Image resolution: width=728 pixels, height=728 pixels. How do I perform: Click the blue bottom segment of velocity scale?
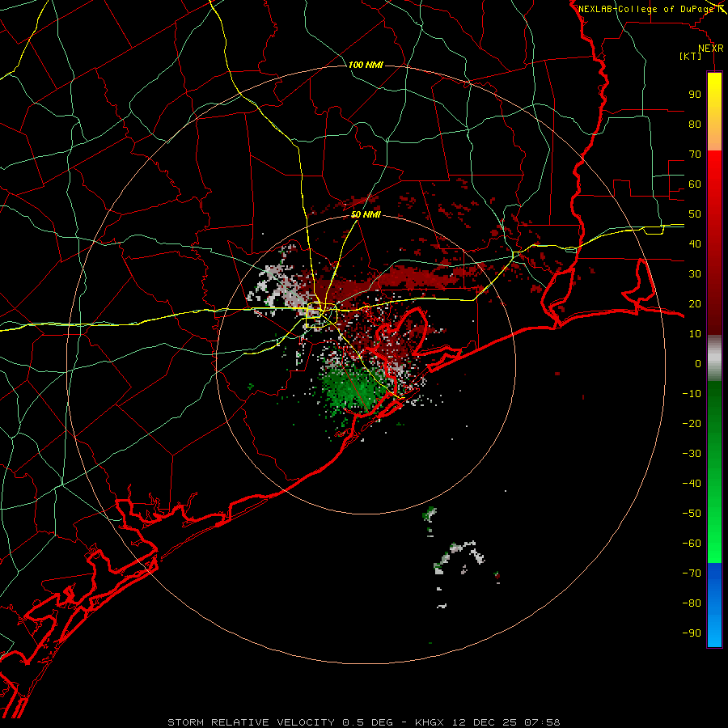(714, 605)
